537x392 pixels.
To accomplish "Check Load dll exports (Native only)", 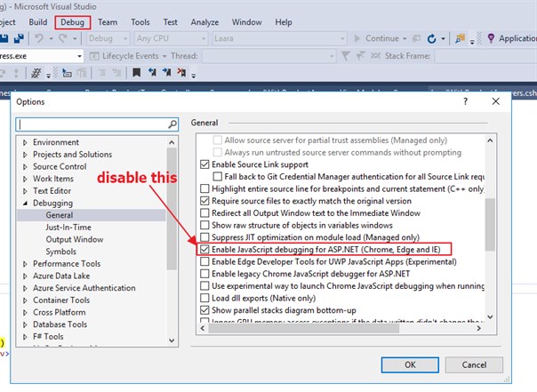I will pos(204,298).
